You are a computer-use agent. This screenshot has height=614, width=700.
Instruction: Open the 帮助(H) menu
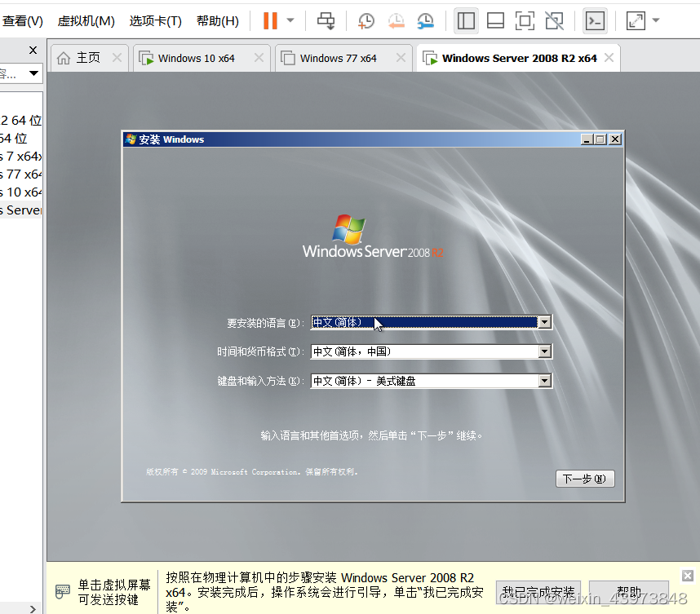point(217,21)
